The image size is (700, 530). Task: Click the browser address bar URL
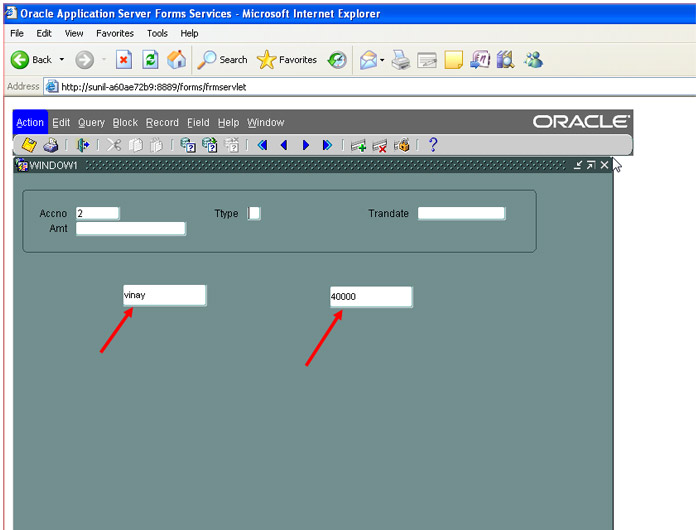(x=153, y=87)
